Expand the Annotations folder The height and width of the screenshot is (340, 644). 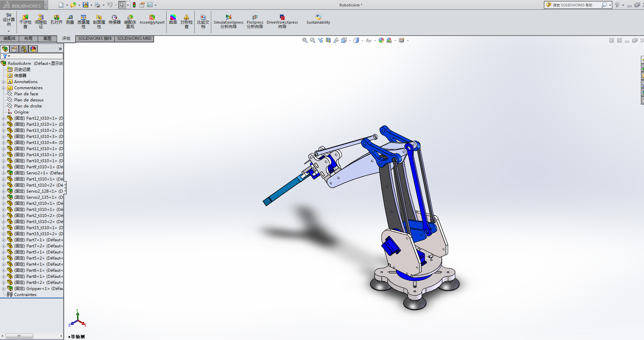[x=3, y=82]
